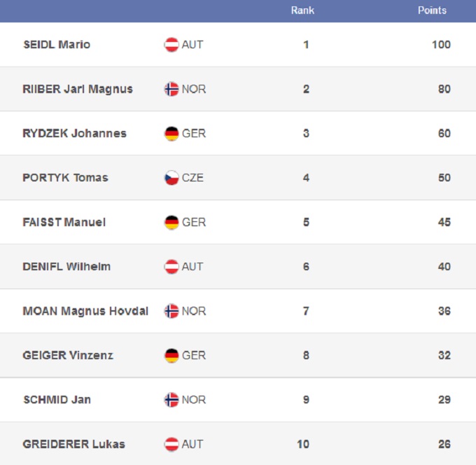Click the Austrian flag beside DENIFL Wilhelm
Screen dimensions: 476x465
tap(171, 267)
